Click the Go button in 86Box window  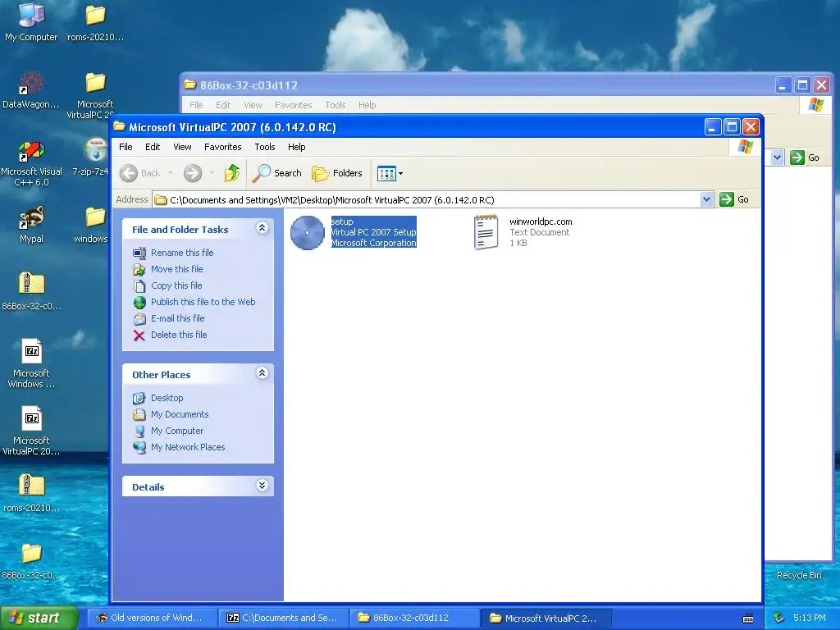click(806, 157)
